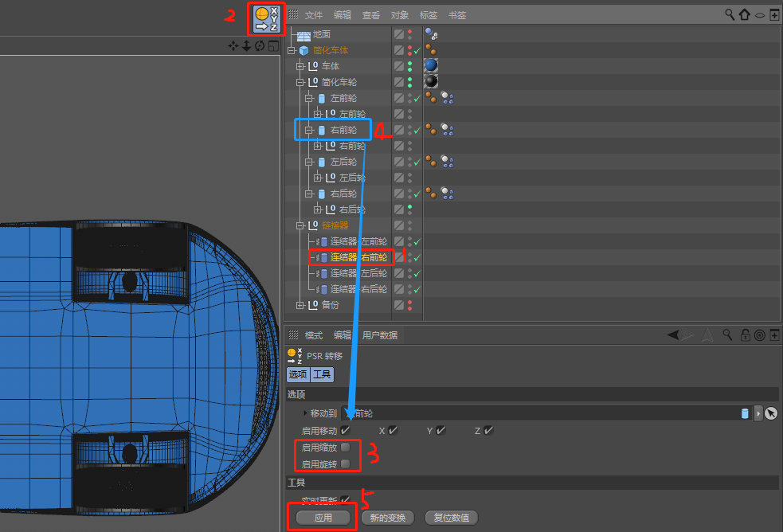Open the 用户数据 menu

(x=380, y=335)
